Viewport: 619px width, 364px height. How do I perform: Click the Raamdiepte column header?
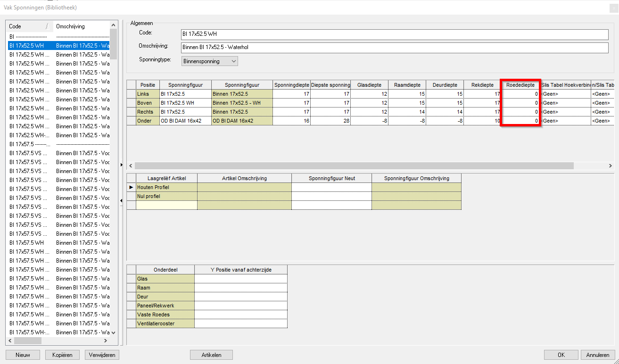pyautogui.click(x=407, y=85)
